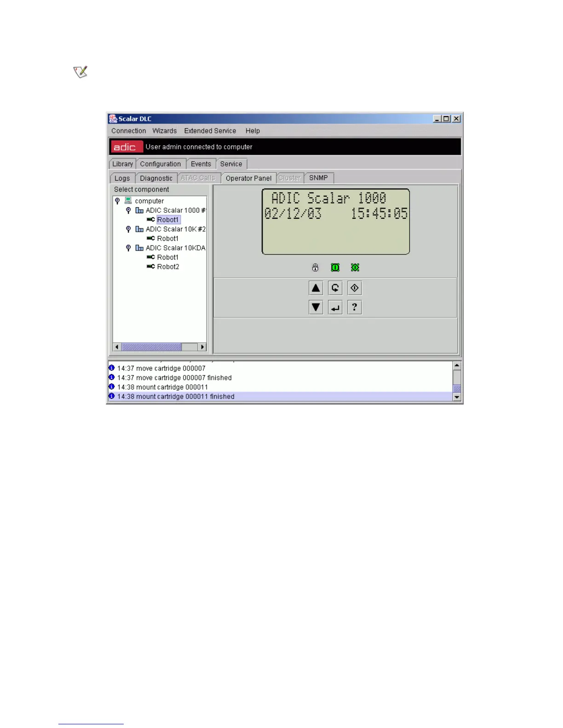Screen dimensions: 563x728
Task: Select the ADIC Scalar 10K #2 tree item
Action: (x=176, y=229)
